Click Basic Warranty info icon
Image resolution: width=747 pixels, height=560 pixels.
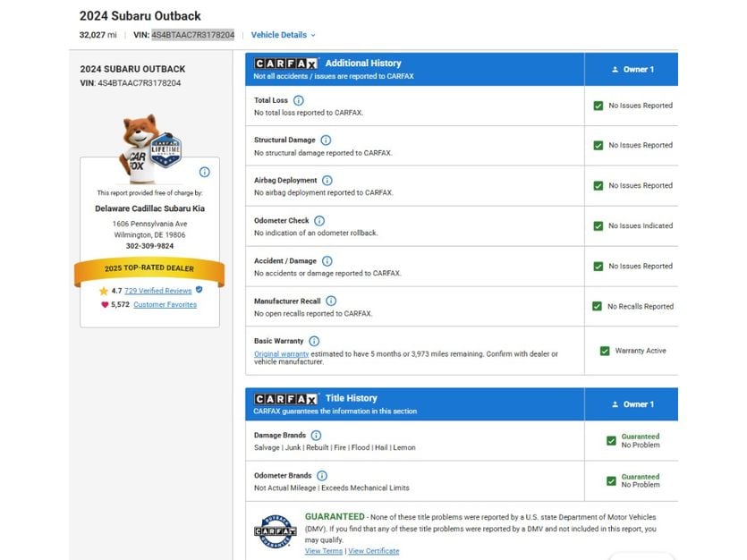coord(314,341)
